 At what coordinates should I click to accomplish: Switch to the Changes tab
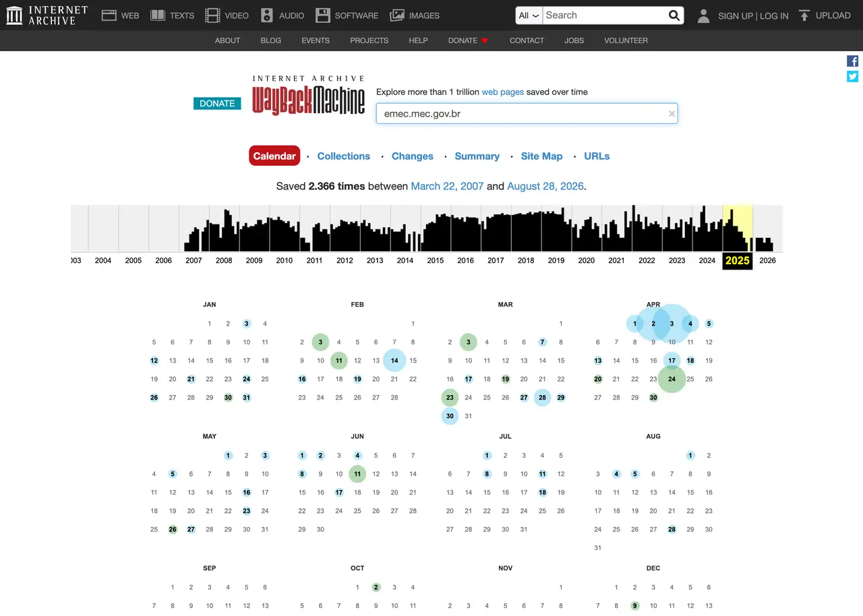[413, 156]
